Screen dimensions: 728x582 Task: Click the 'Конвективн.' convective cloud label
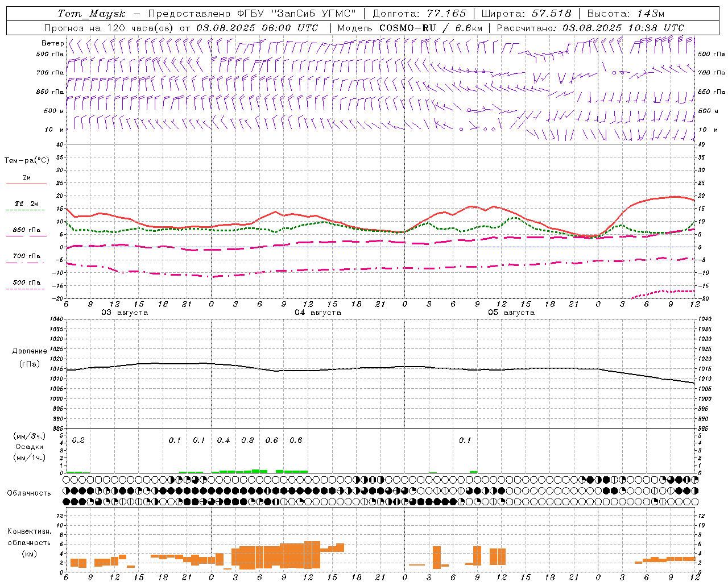pyautogui.click(x=29, y=531)
